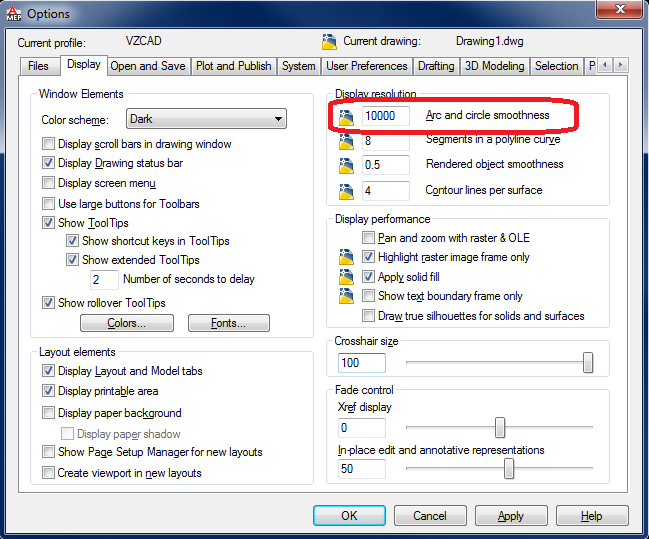The width and height of the screenshot is (649, 539).
Task: Open the User Preferences tab
Action: 367,66
